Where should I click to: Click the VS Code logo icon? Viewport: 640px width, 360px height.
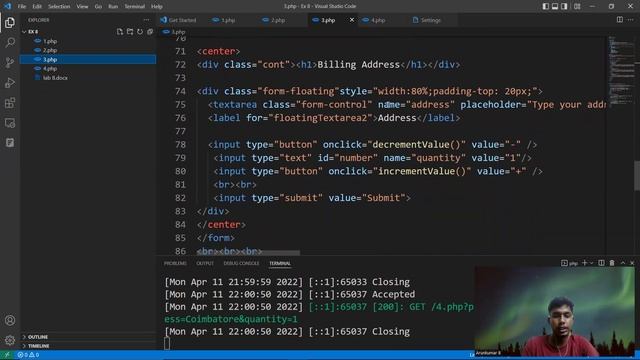[7, 6]
